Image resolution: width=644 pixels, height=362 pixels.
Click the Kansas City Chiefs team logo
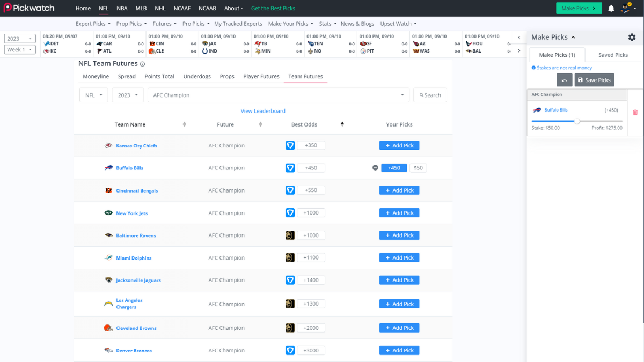(108, 145)
